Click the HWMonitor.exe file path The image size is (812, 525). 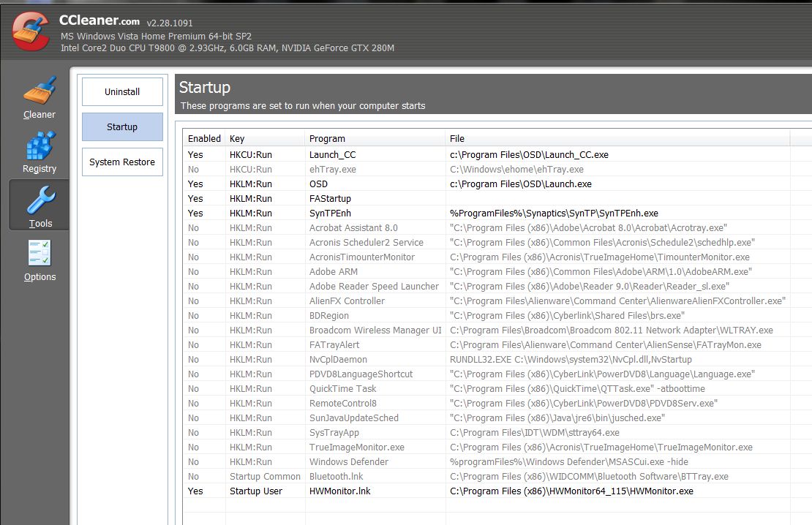(572, 491)
